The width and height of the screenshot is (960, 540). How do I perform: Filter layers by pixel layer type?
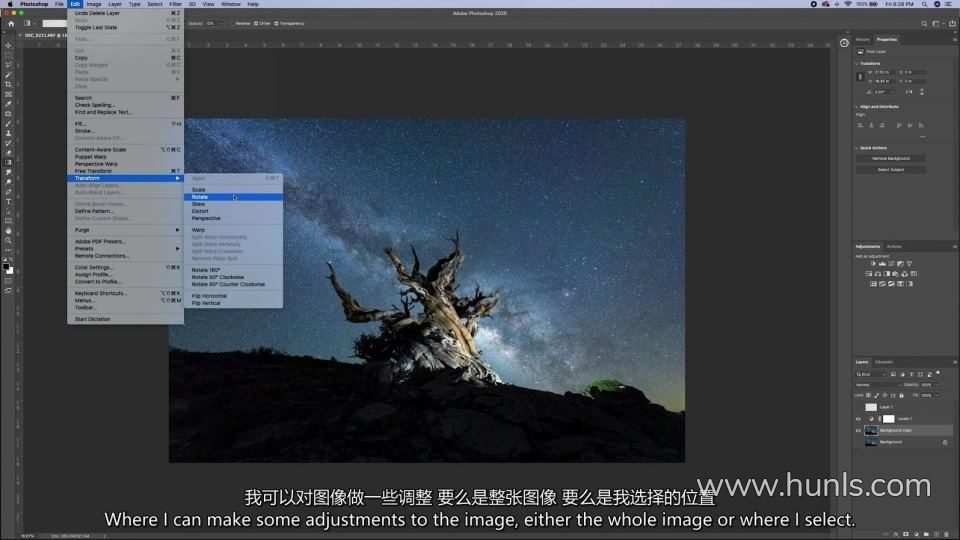[x=893, y=374]
